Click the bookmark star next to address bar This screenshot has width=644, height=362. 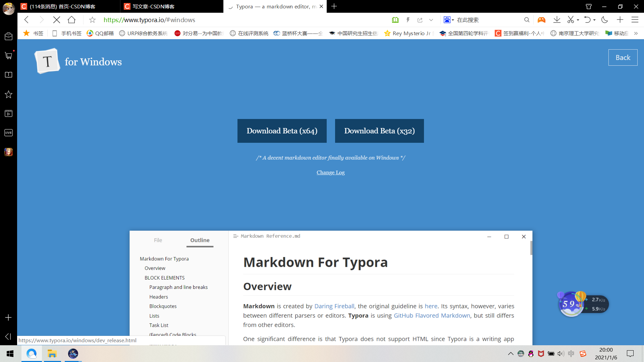92,20
